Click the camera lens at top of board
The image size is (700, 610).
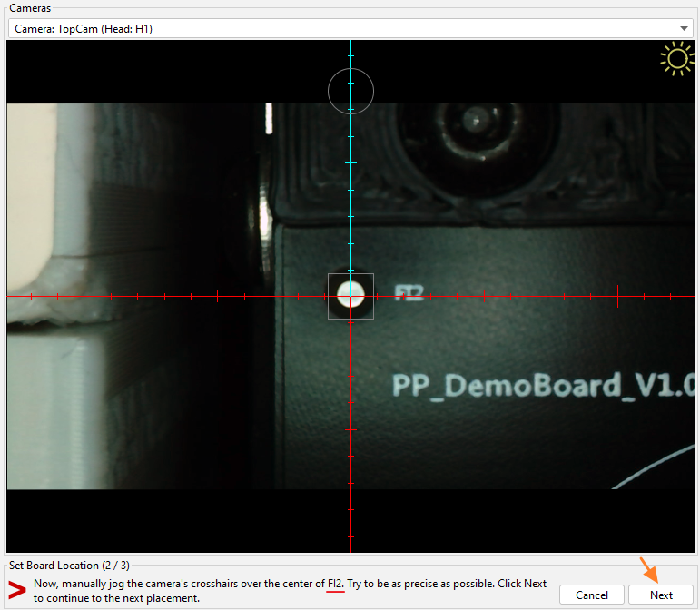pyautogui.click(x=472, y=121)
